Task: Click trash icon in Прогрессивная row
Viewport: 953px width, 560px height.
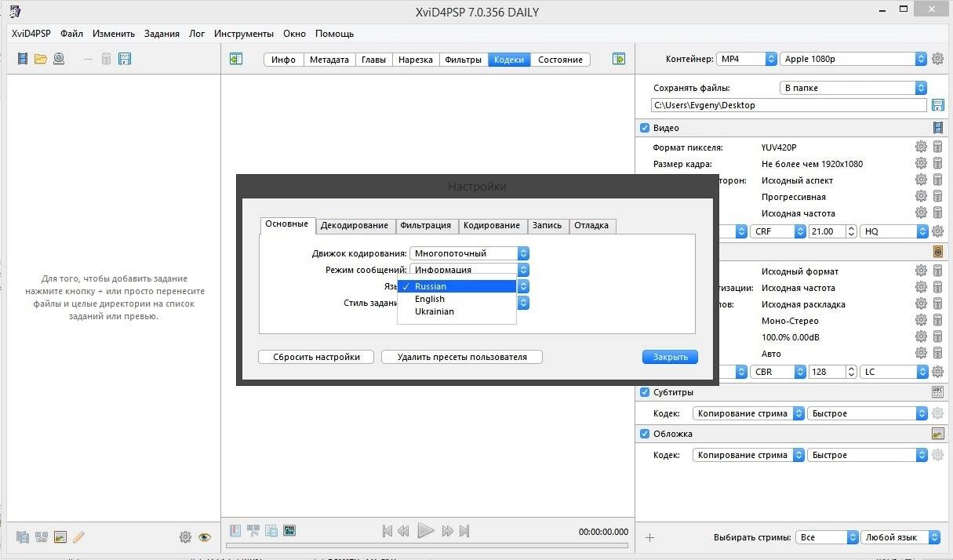Action: tap(937, 196)
